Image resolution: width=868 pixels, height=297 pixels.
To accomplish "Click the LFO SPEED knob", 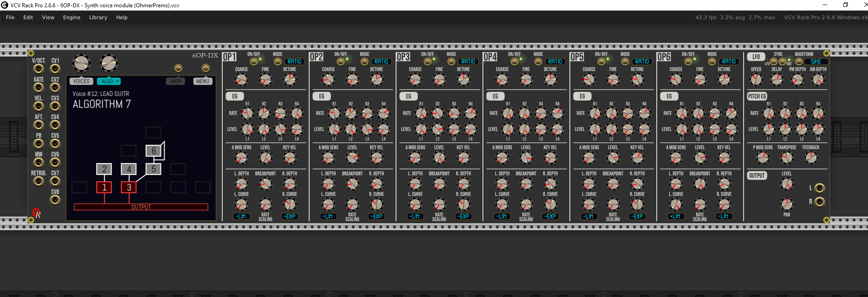I will point(756,80).
